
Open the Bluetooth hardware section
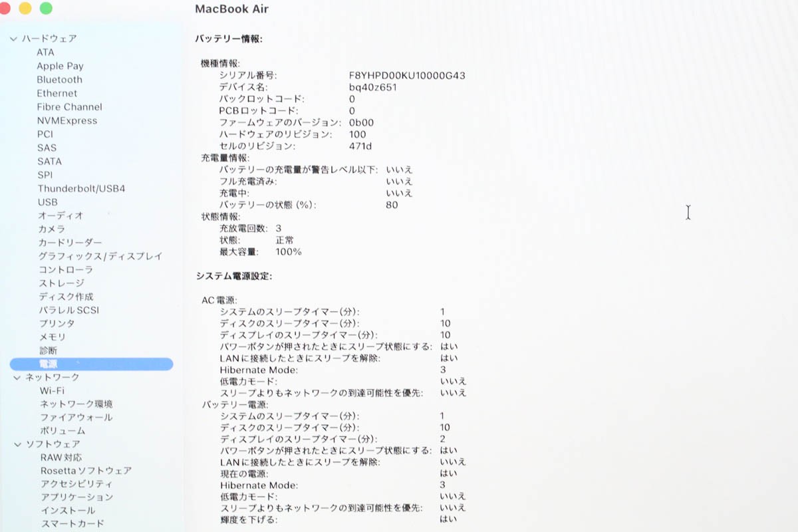coord(59,79)
